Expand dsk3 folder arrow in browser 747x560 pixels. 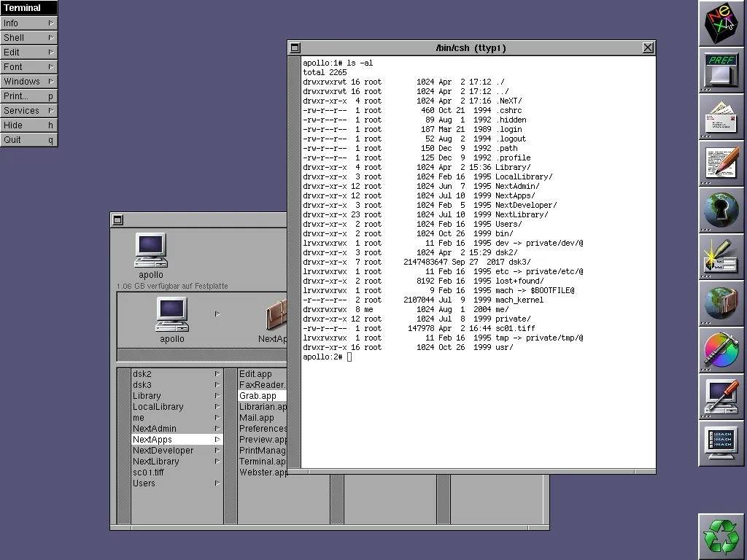tap(217, 385)
